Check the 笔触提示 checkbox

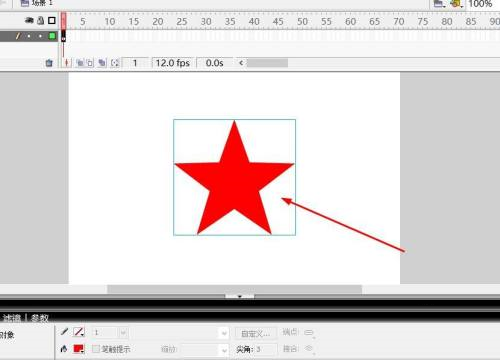[x=96, y=349]
